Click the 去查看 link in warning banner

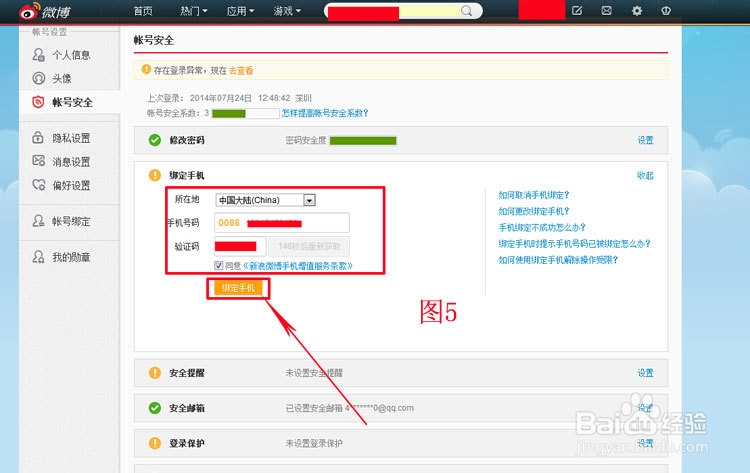click(x=241, y=71)
